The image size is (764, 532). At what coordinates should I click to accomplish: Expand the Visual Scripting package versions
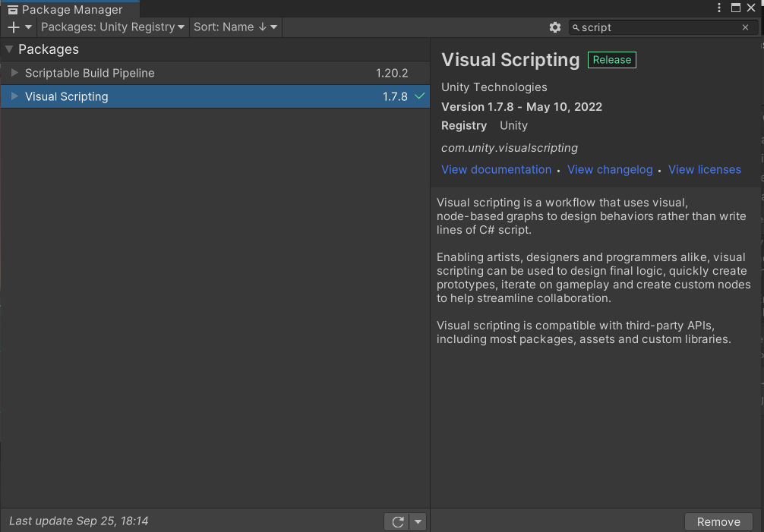(x=14, y=96)
